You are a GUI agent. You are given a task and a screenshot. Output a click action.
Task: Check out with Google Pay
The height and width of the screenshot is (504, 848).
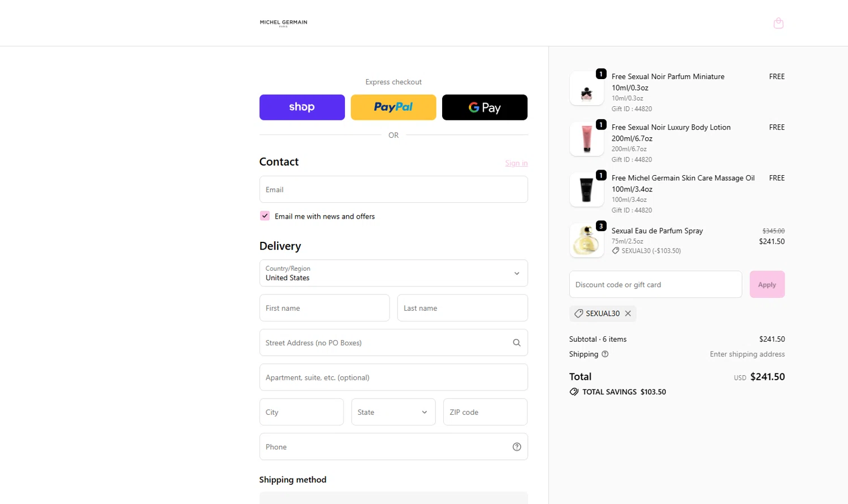(x=484, y=107)
